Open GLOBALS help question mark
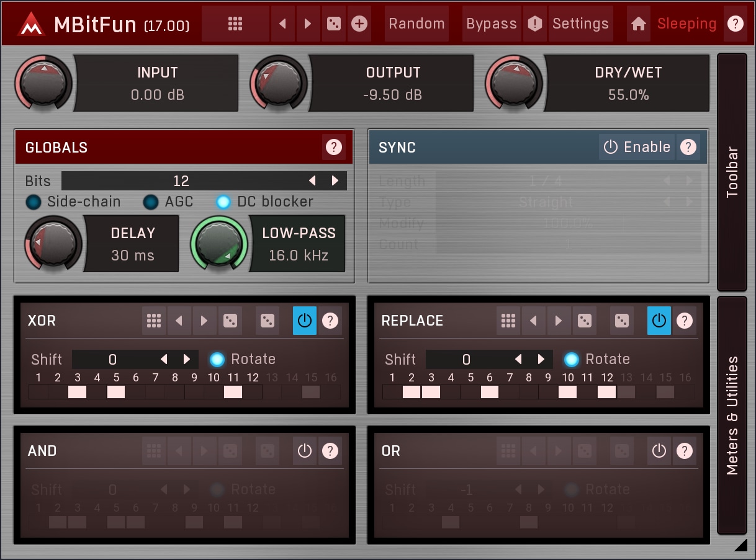Image resolution: width=756 pixels, height=560 pixels. point(334,148)
